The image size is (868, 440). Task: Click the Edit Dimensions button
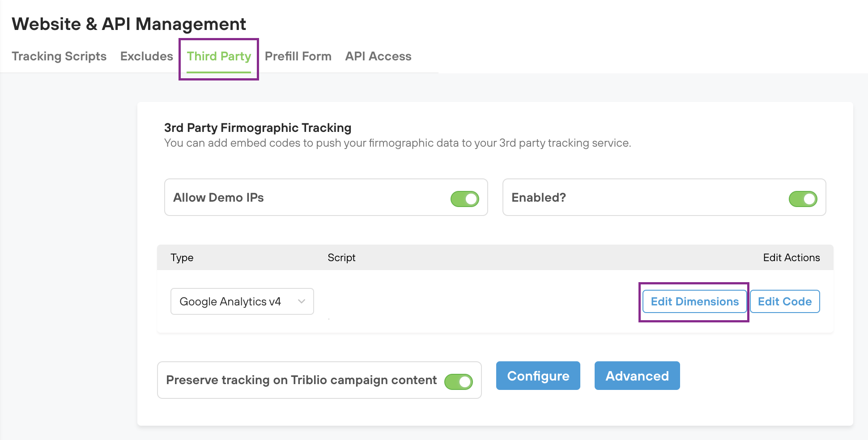(694, 301)
